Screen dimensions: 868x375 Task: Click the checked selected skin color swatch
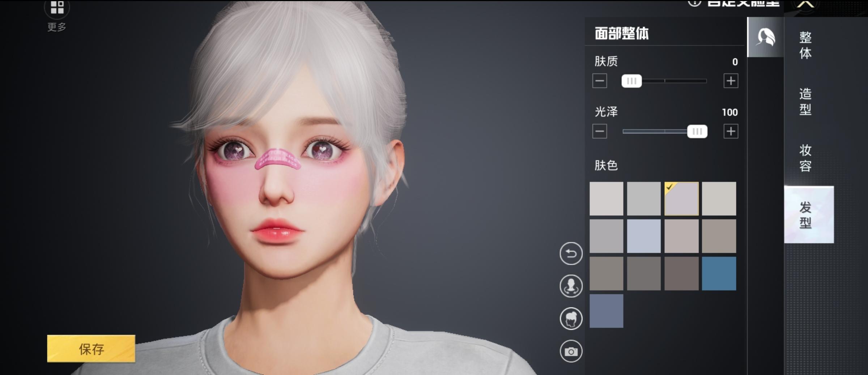tap(681, 199)
